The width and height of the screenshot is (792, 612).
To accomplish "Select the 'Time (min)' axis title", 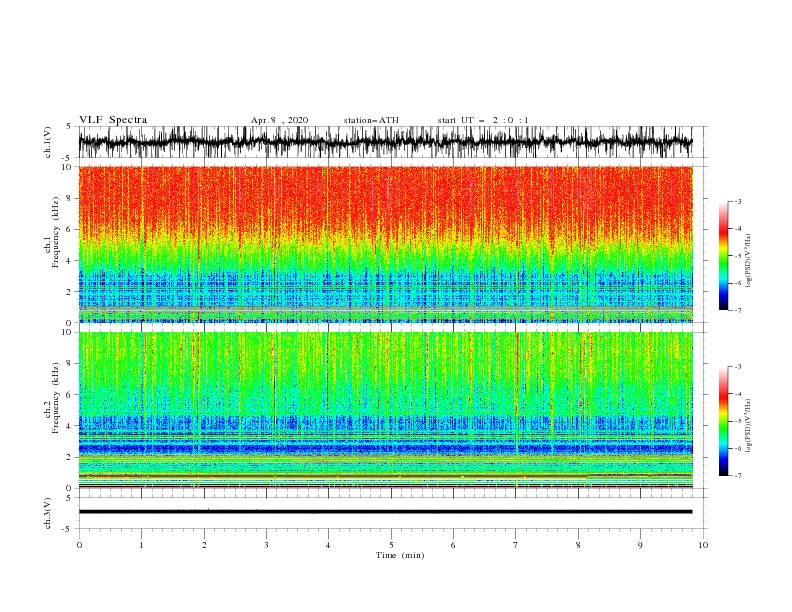I will pyautogui.click(x=400, y=555).
